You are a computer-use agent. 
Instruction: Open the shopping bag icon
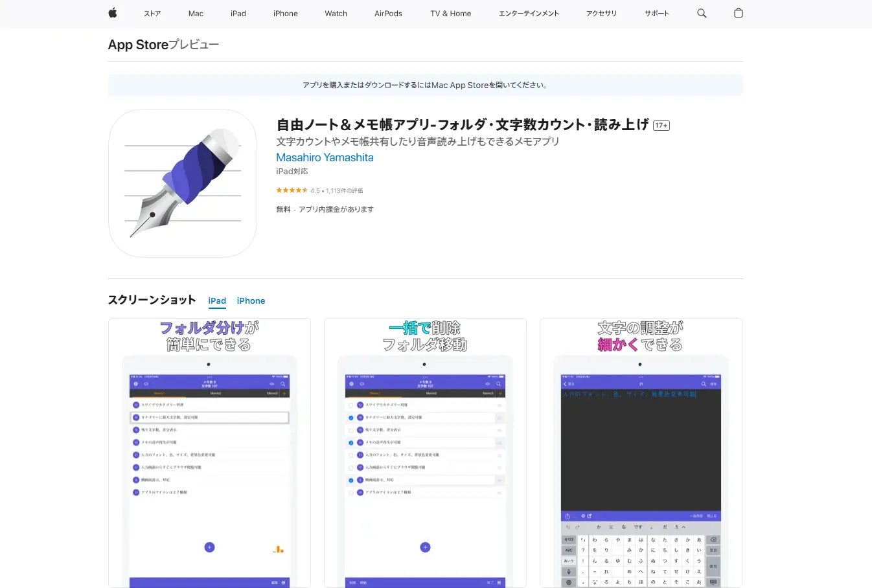point(739,13)
